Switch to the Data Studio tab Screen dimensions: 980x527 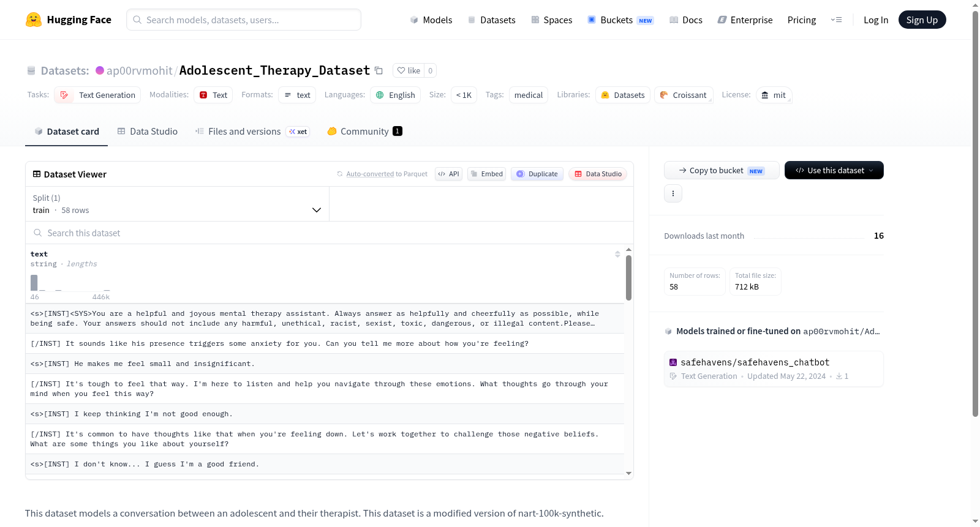point(148,132)
